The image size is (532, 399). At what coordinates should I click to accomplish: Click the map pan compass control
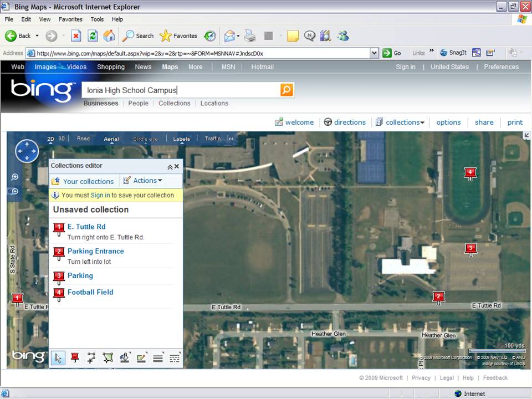[27, 151]
